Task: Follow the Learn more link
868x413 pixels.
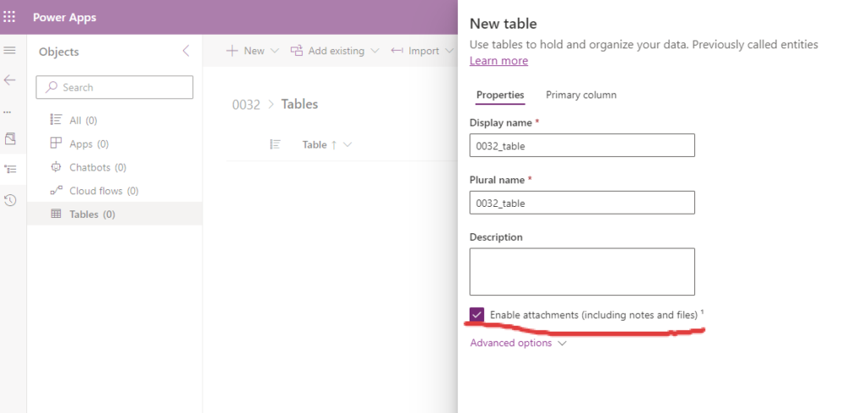Action: click(x=498, y=61)
